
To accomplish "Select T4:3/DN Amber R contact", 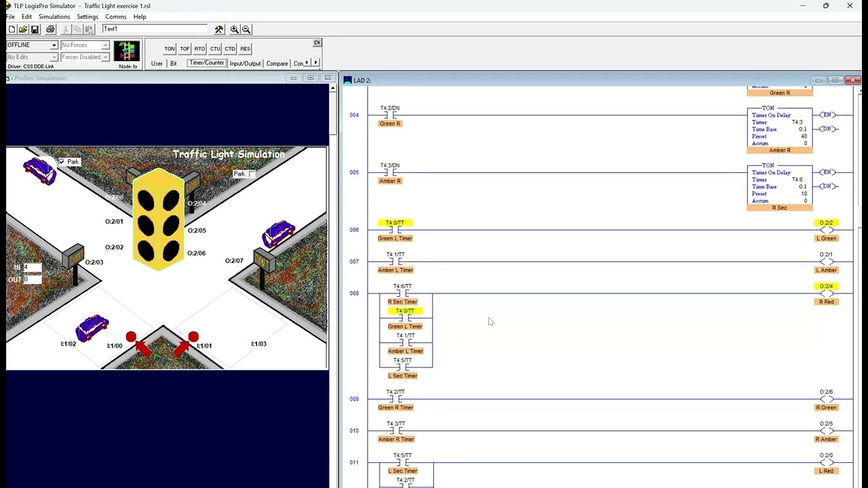I will pos(390,173).
